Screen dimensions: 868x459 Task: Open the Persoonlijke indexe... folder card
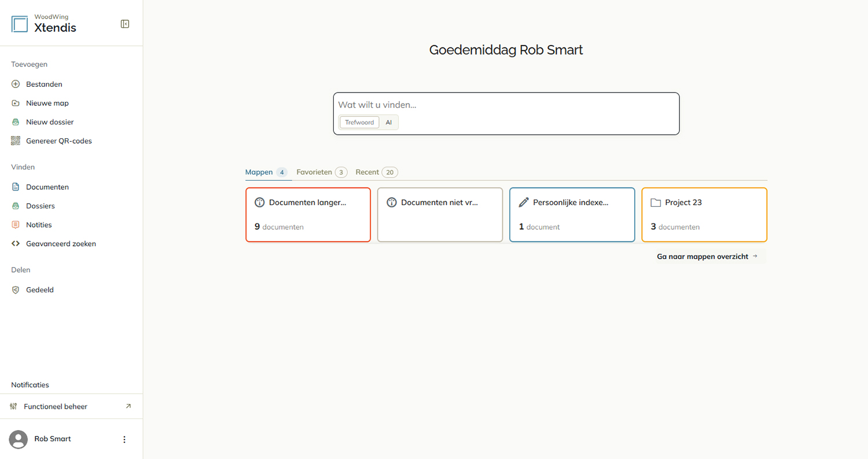point(572,215)
